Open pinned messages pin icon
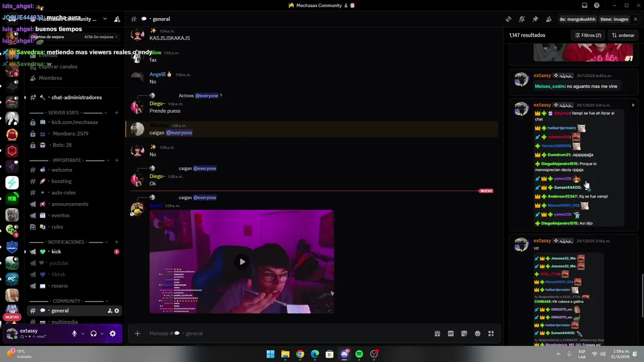Viewport: 644px width, 362px height. 535,19
